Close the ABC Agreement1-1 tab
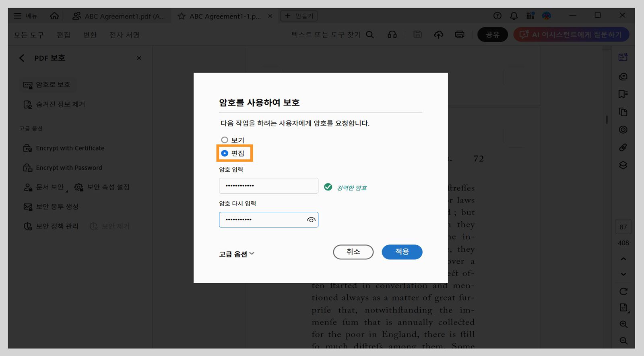 [270, 16]
